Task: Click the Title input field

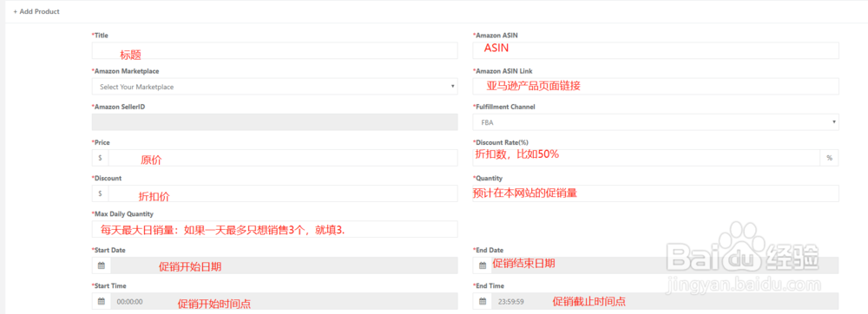Action: [x=274, y=51]
